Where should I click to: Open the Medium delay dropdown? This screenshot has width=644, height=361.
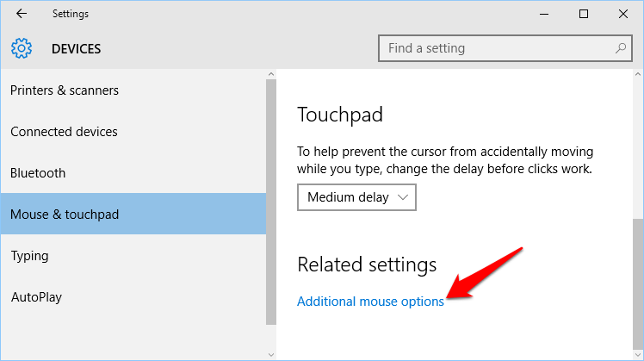(x=356, y=197)
